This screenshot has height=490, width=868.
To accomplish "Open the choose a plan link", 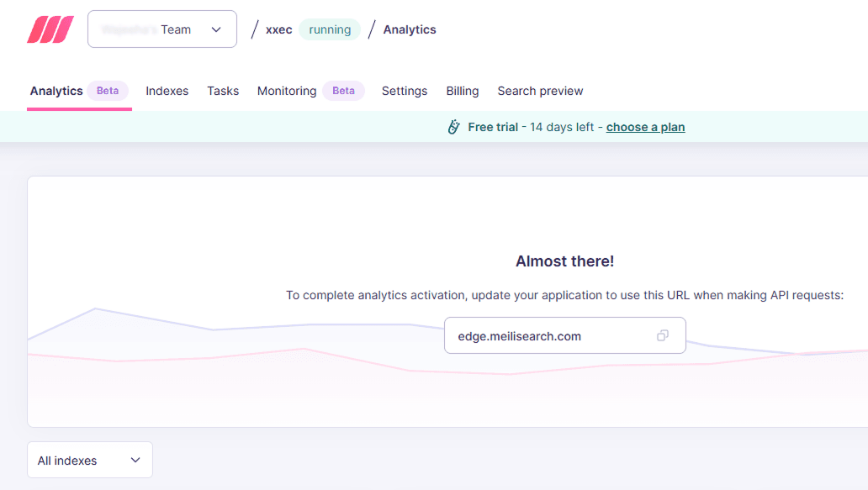I will coord(645,126).
